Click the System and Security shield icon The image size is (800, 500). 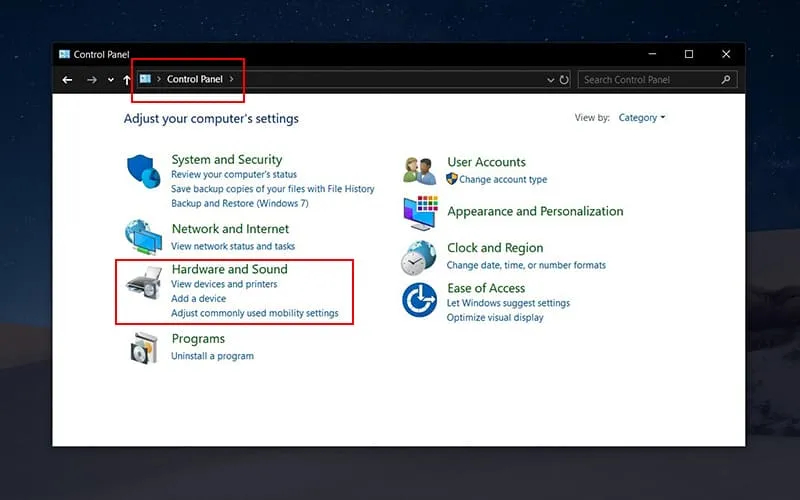[x=144, y=172]
